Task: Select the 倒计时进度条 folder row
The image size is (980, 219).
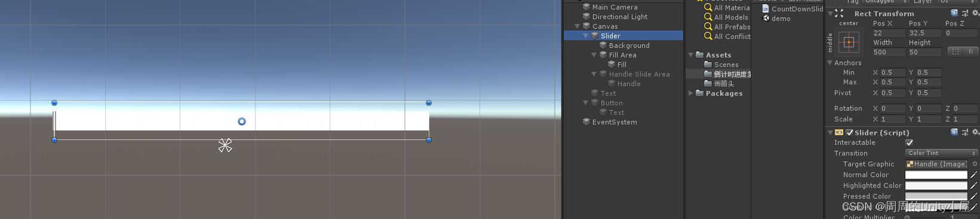Action: click(x=718, y=74)
